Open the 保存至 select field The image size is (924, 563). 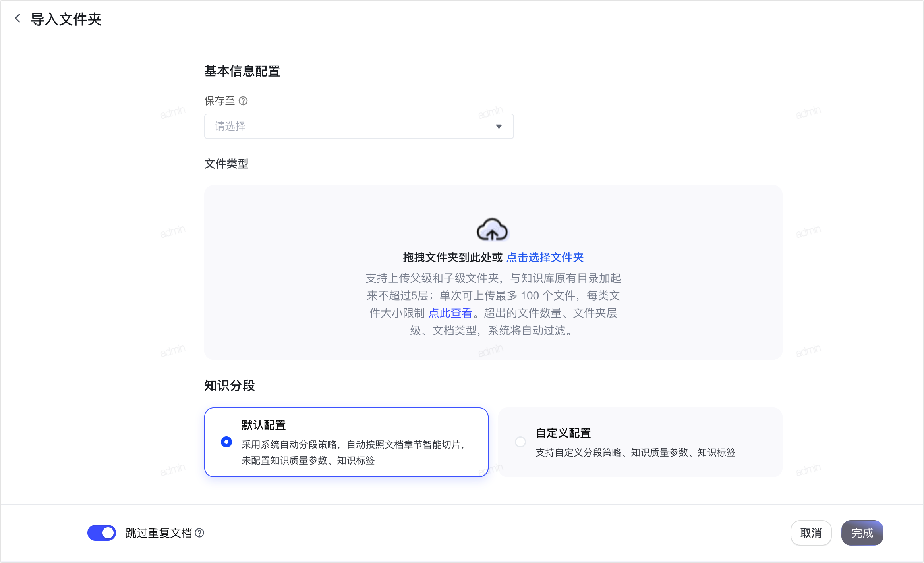359,126
